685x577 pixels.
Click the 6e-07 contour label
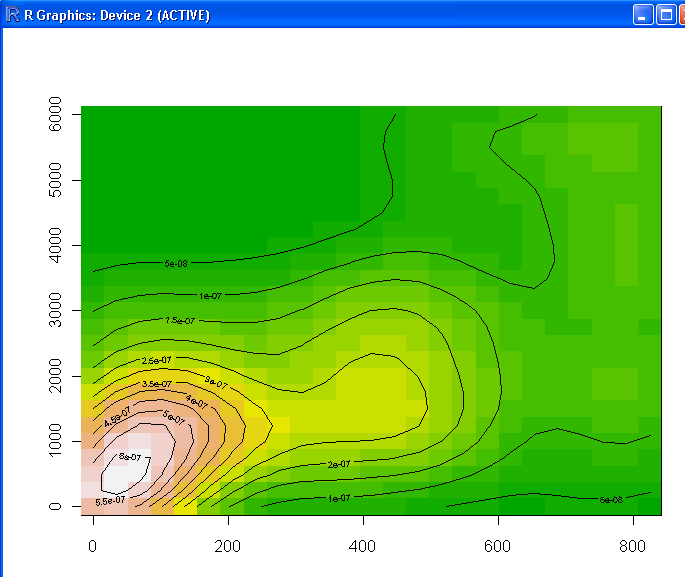click(x=131, y=457)
